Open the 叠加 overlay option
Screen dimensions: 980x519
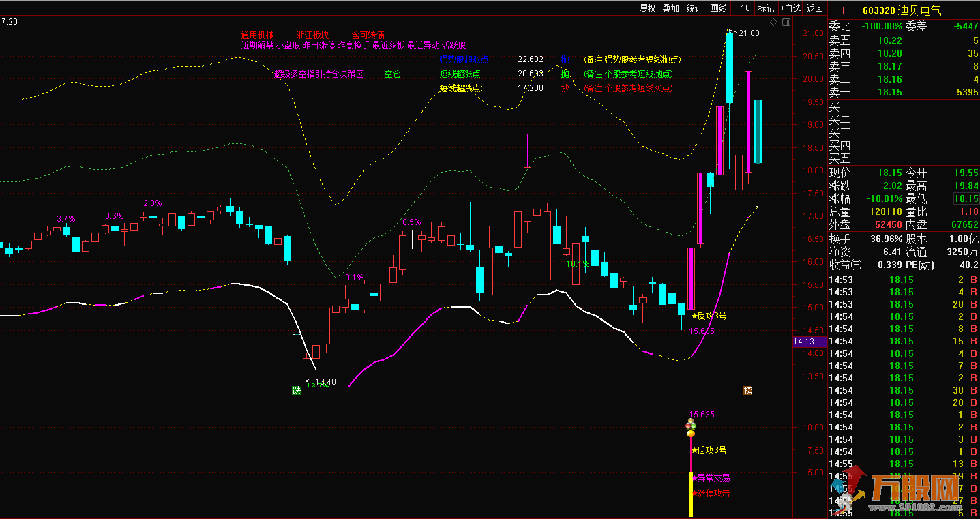click(x=671, y=8)
